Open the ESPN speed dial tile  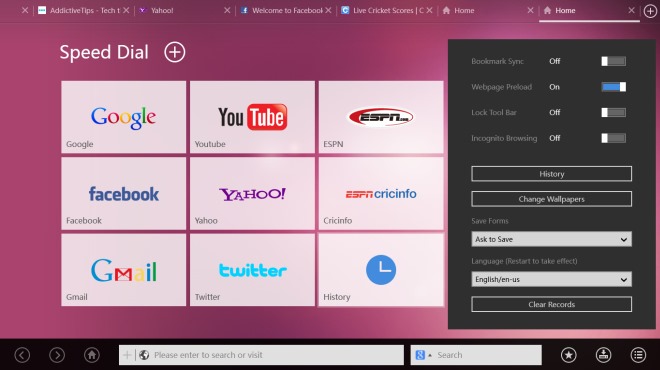(381, 117)
